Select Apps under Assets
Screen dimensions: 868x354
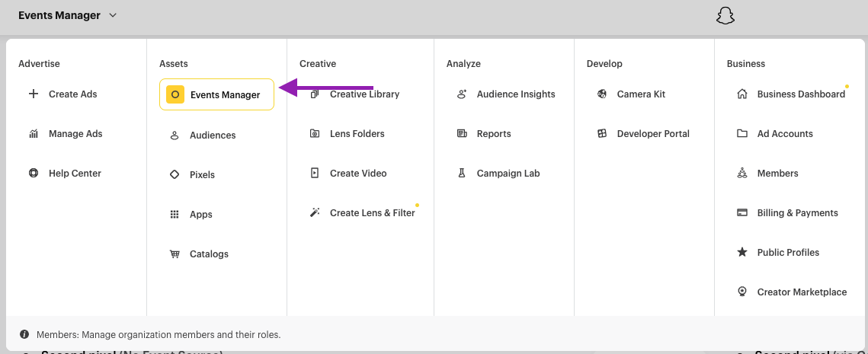click(201, 215)
